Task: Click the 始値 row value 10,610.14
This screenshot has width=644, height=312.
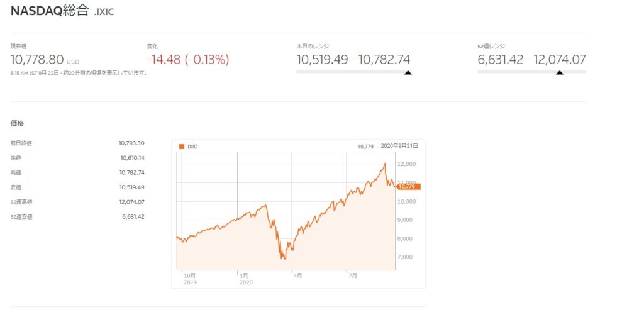Action: (132, 158)
